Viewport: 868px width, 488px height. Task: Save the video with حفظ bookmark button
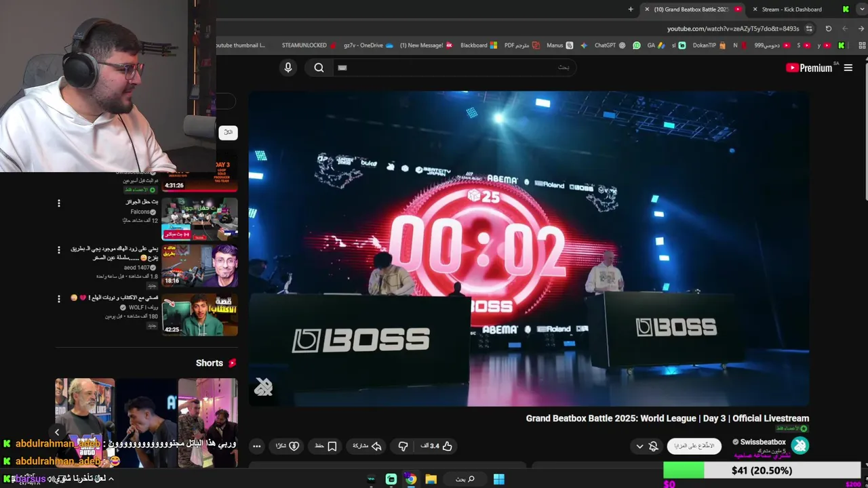326,446
